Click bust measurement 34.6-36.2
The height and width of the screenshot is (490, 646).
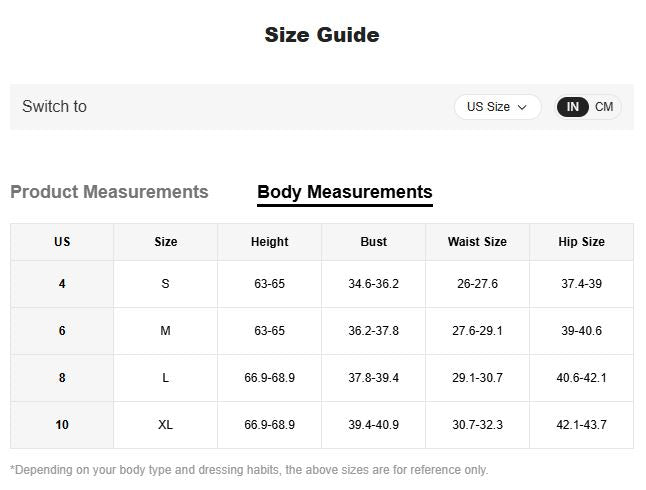pos(373,284)
